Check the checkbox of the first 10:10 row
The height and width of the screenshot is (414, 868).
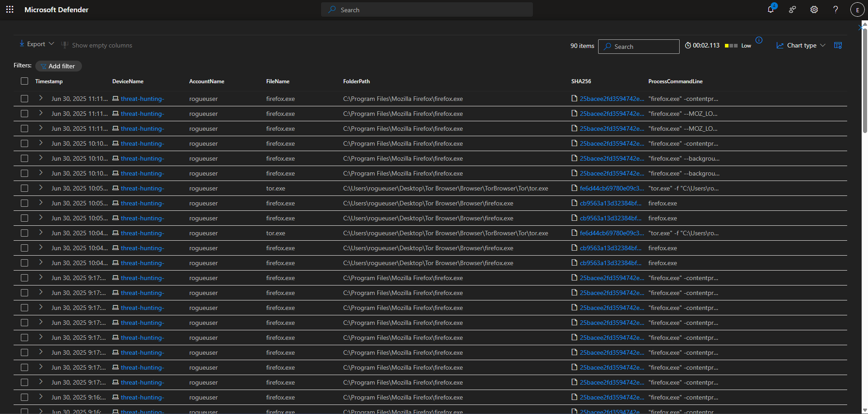coord(24,143)
